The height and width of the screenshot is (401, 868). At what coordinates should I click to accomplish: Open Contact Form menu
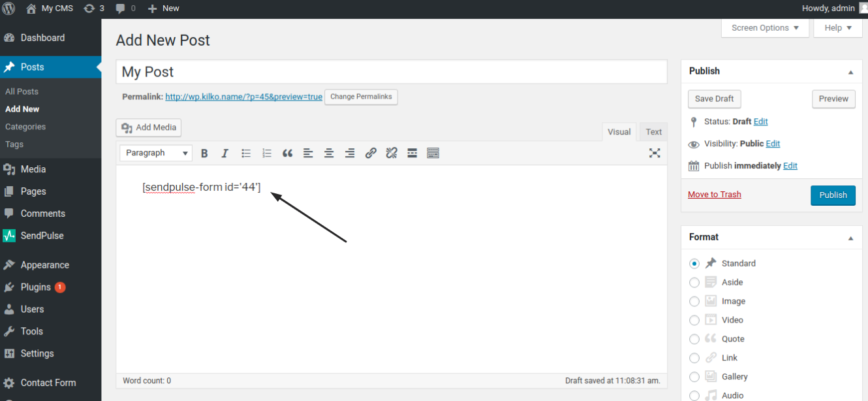tap(50, 383)
